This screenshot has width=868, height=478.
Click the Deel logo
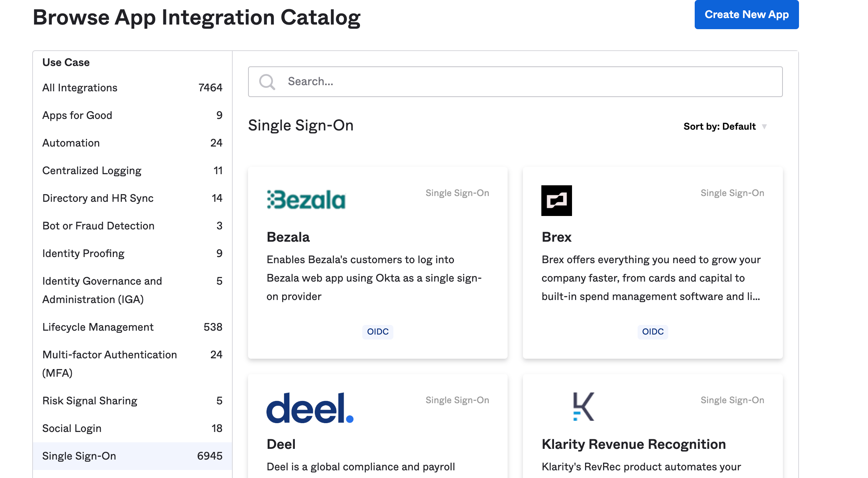(x=310, y=408)
